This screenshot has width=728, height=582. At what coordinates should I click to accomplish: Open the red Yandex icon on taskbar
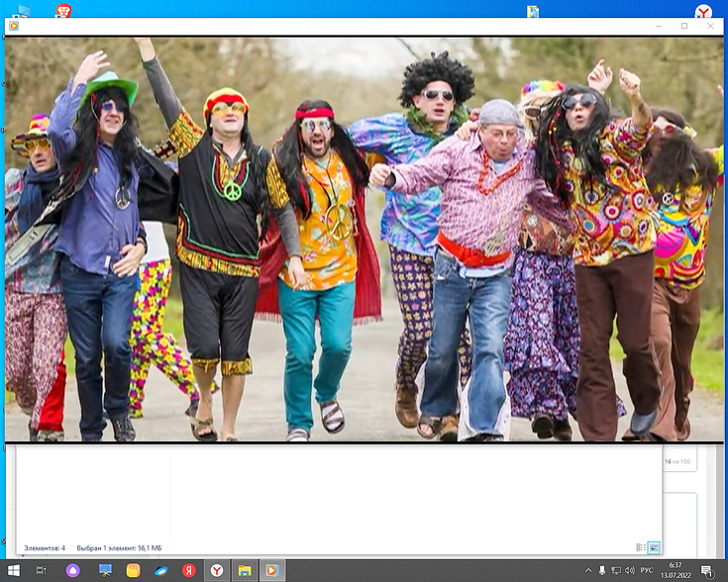tap(189, 570)
